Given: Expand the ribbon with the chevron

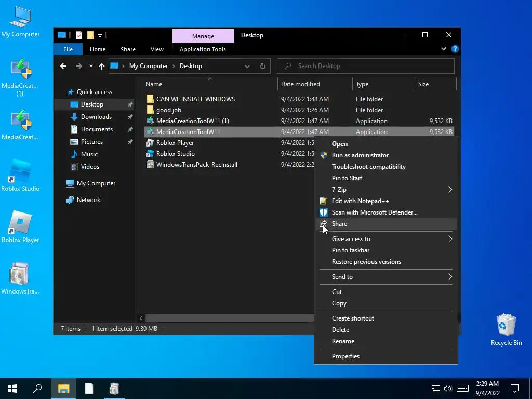Looking at the screenshot, I should (x=444, y=49).
